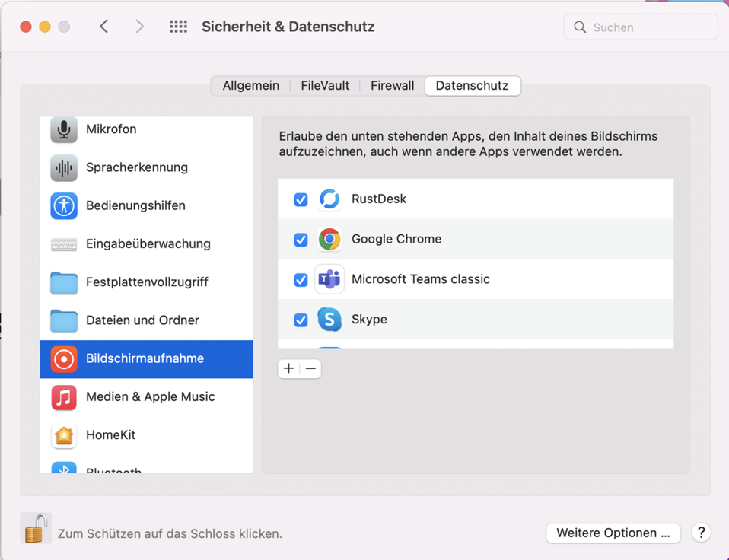Click the lock icon to protect settings
The image size is (729, 560).
point(35,529)
